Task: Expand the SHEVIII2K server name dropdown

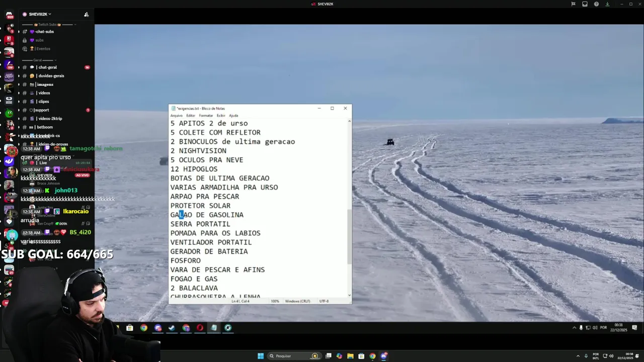Action: pos(40,15)
